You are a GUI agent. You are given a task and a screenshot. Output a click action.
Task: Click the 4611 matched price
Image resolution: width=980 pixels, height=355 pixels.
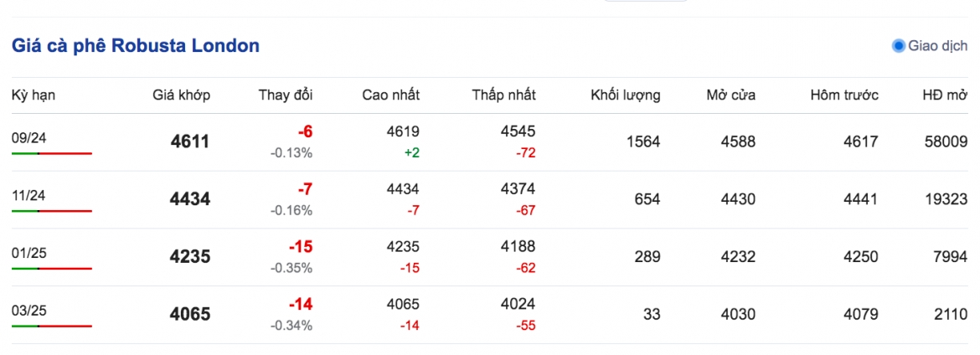[190, 141]
